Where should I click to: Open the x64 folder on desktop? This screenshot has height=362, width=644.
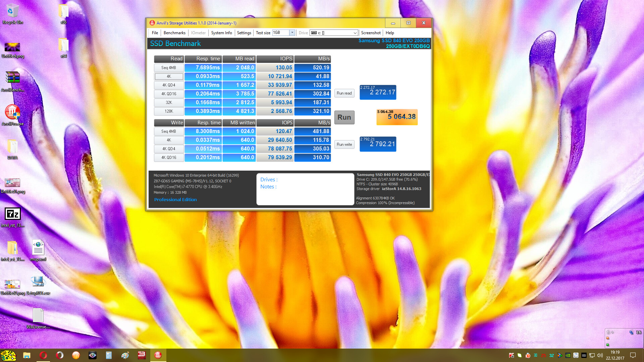point(63,48)
